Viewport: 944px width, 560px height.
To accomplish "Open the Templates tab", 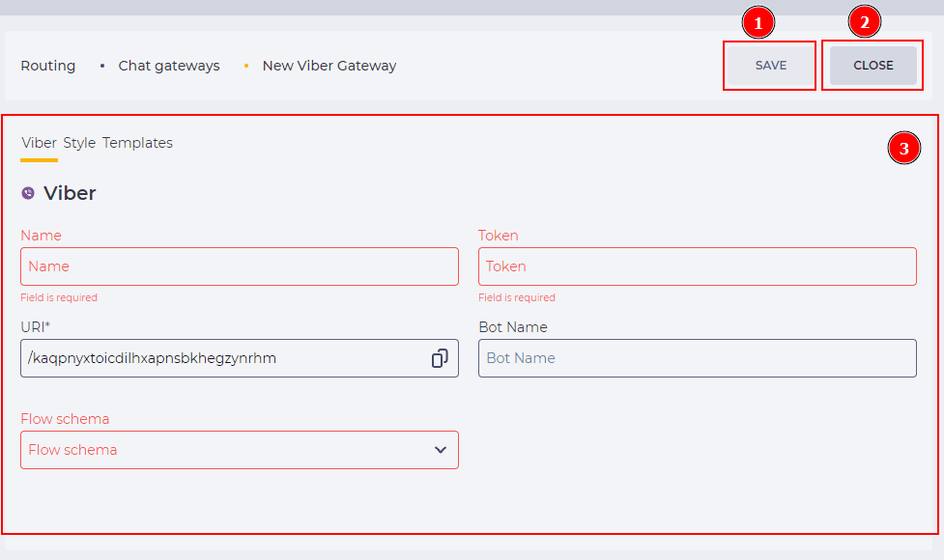I will click(x=137, y=143).
